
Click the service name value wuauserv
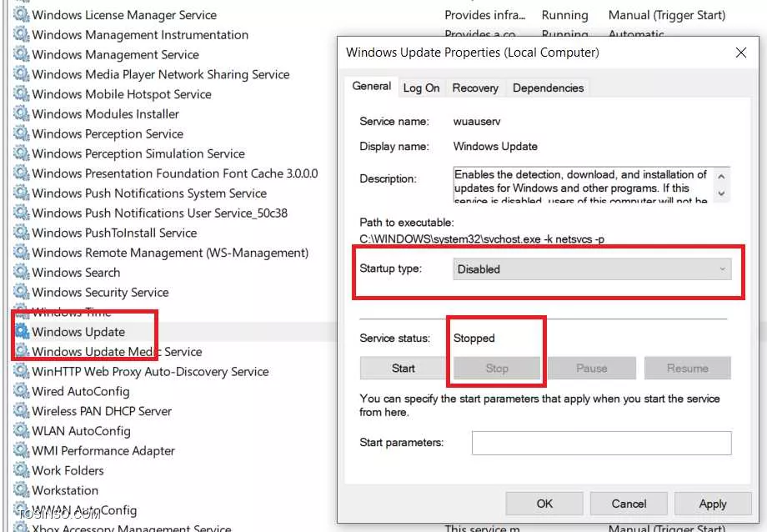[x=477, y=122]
